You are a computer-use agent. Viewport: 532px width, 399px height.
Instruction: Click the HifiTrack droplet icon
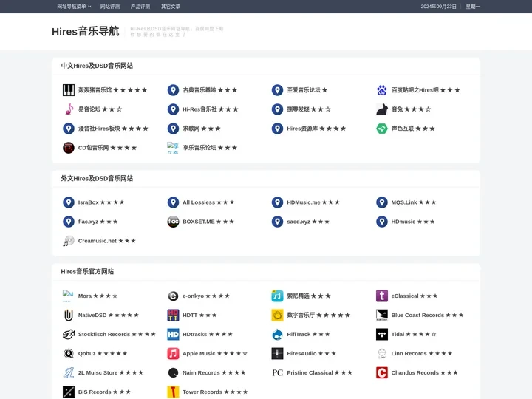[277, 334]
